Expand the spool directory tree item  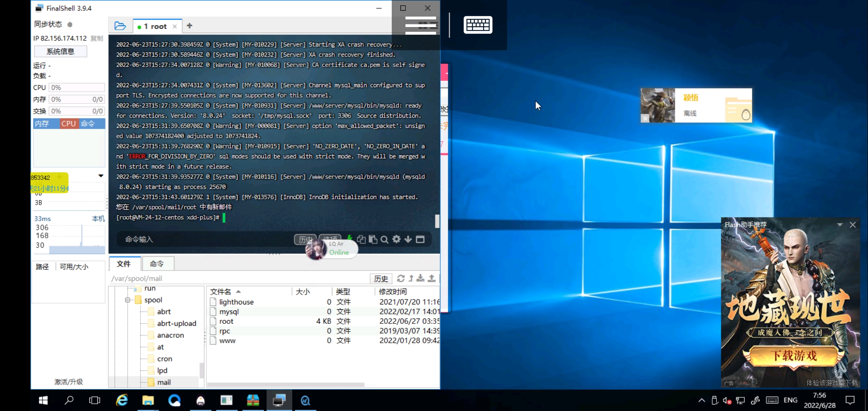click(127, 300)
